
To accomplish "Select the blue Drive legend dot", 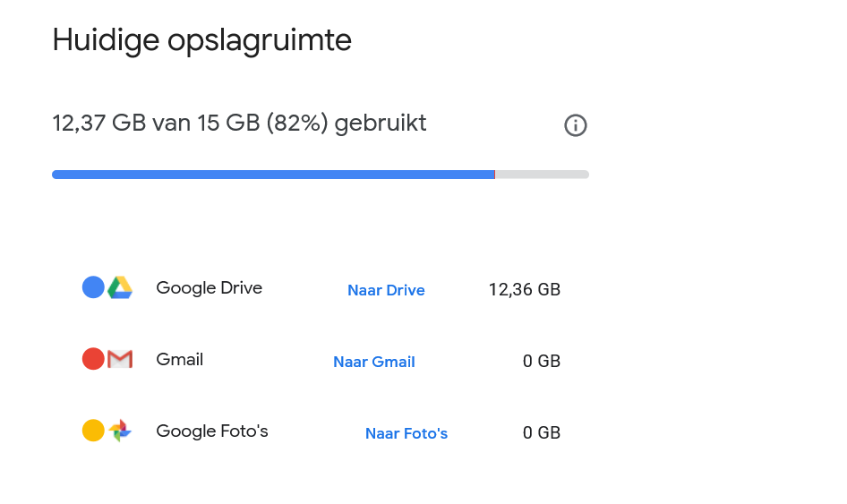I will 93,287.
